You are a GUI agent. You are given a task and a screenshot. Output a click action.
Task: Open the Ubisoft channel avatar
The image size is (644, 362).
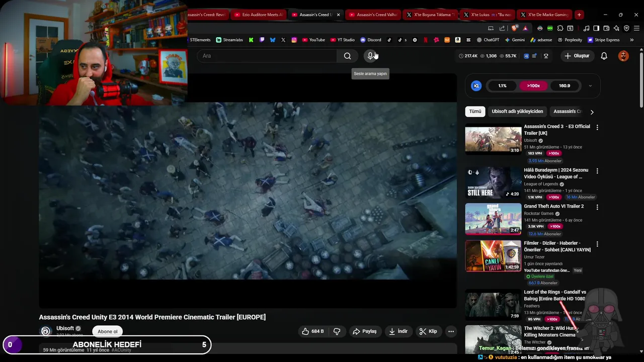click(46, 331)
